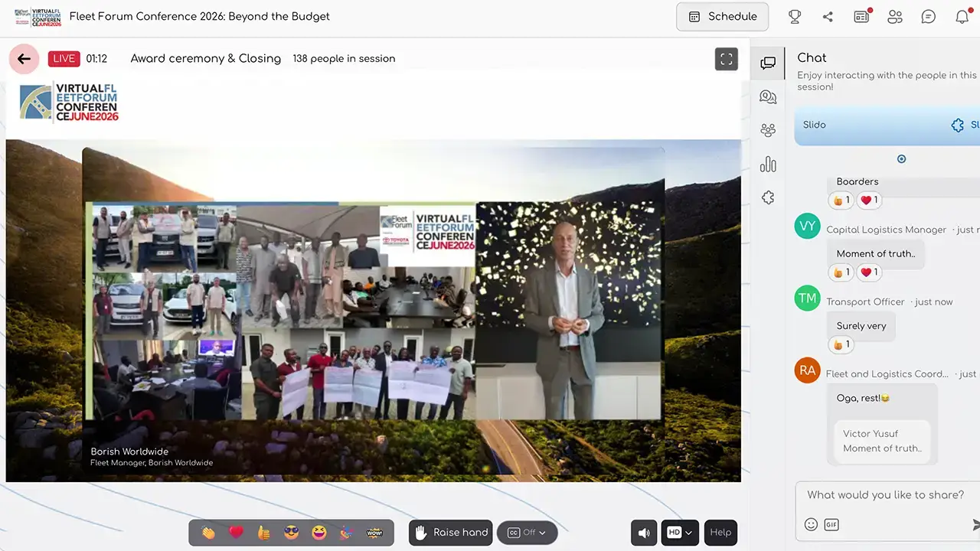The width and height of the screenshot is (980, 551).
Task: Open the HD video quality dropdown
Action: coord(680,533)
